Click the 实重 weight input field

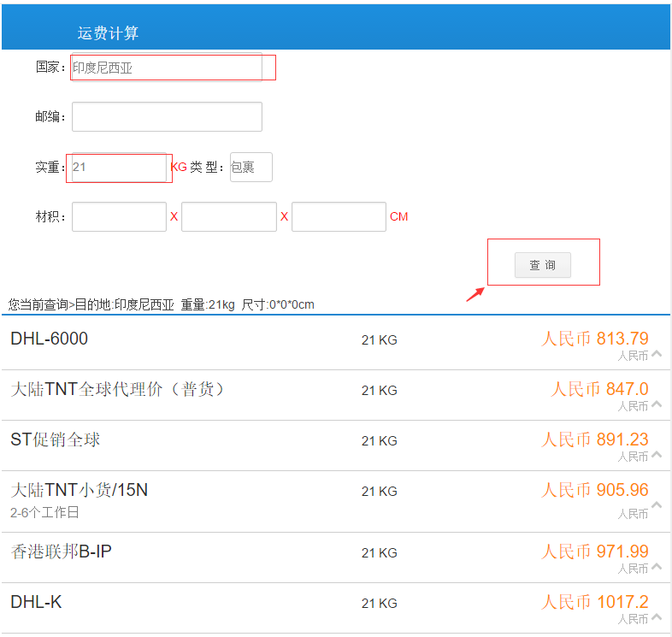(119, 168)
